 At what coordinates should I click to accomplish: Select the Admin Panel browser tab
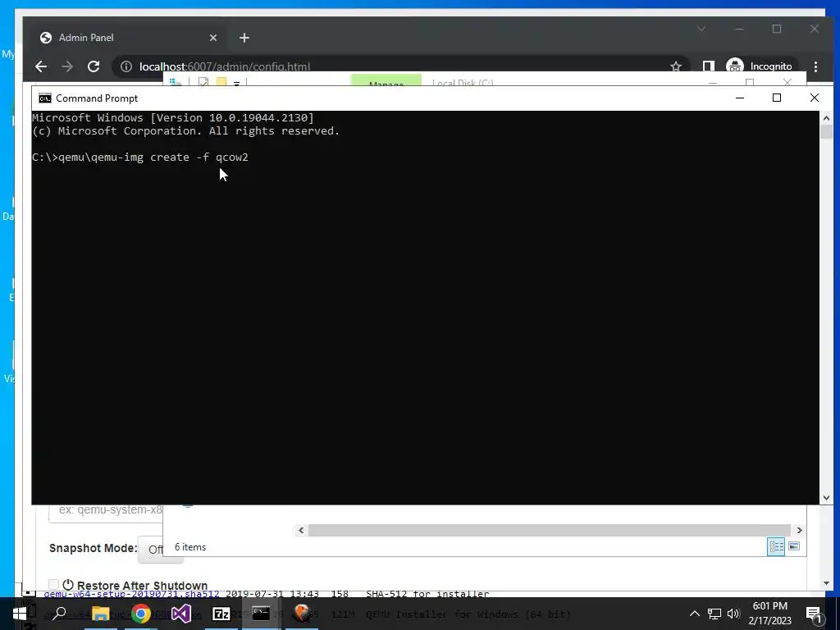click(129, 38)
